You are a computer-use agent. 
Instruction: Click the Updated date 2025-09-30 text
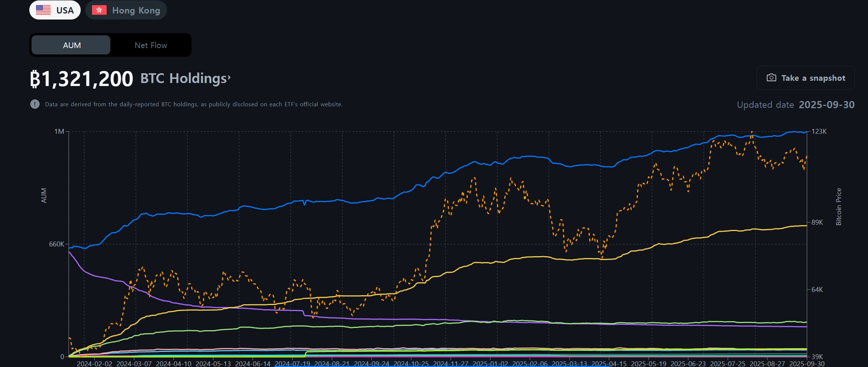(796, 105)
